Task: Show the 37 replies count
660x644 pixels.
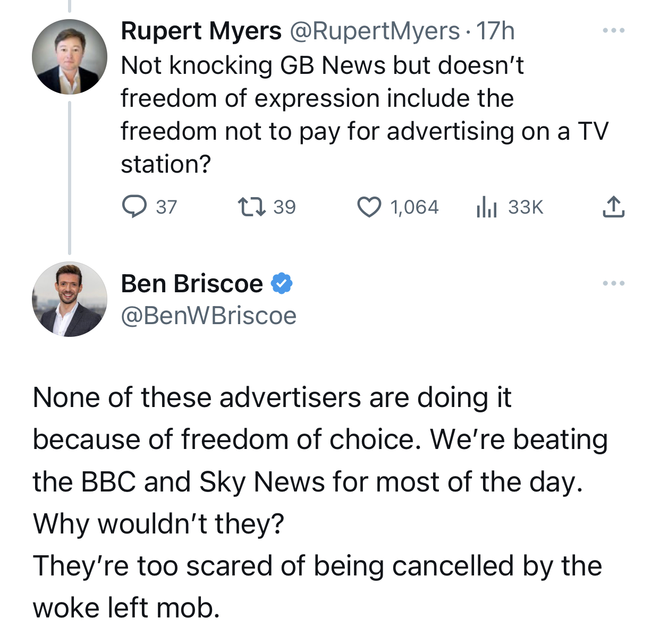Action: [x=166, y=207]
